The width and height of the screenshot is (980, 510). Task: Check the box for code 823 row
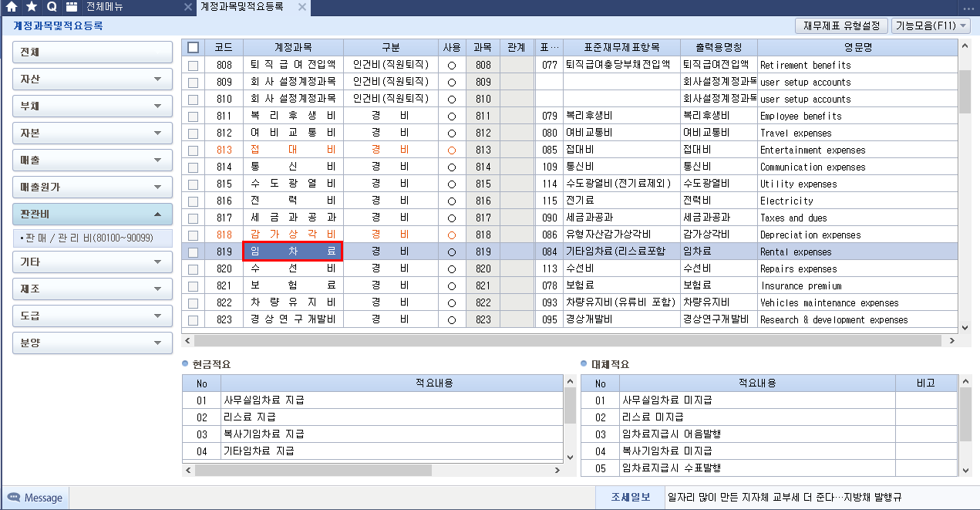point(193,320)
